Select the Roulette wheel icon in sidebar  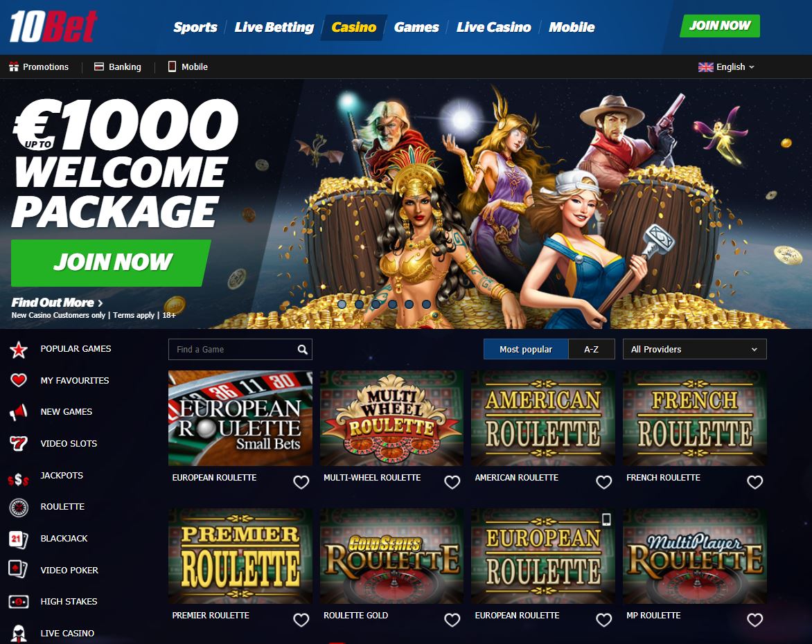click(19, 508)
